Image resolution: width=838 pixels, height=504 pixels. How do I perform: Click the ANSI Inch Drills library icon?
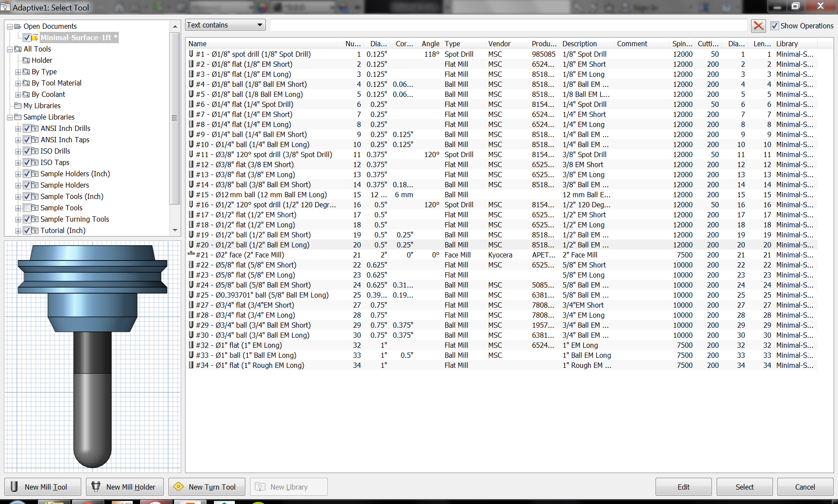tap(35, 128)
